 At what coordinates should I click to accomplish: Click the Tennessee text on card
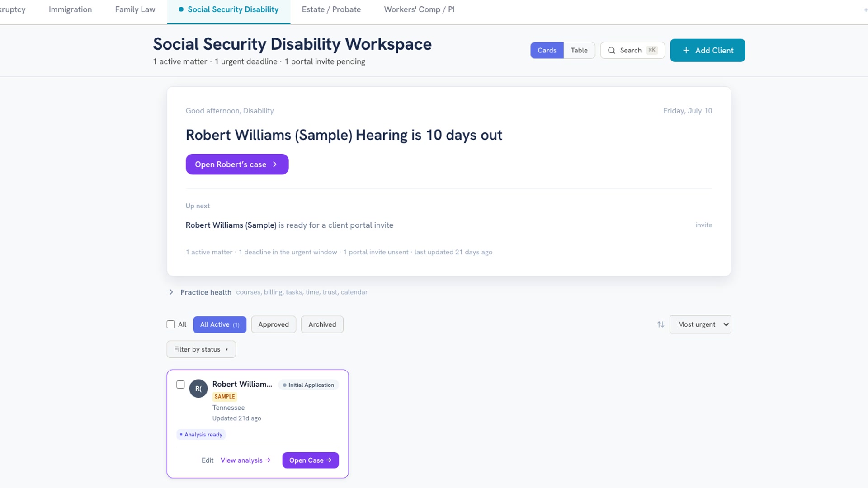pos(228,408)
